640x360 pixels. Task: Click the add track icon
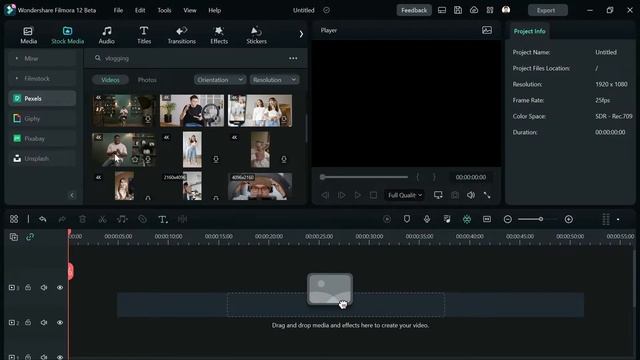coord(13,237)
